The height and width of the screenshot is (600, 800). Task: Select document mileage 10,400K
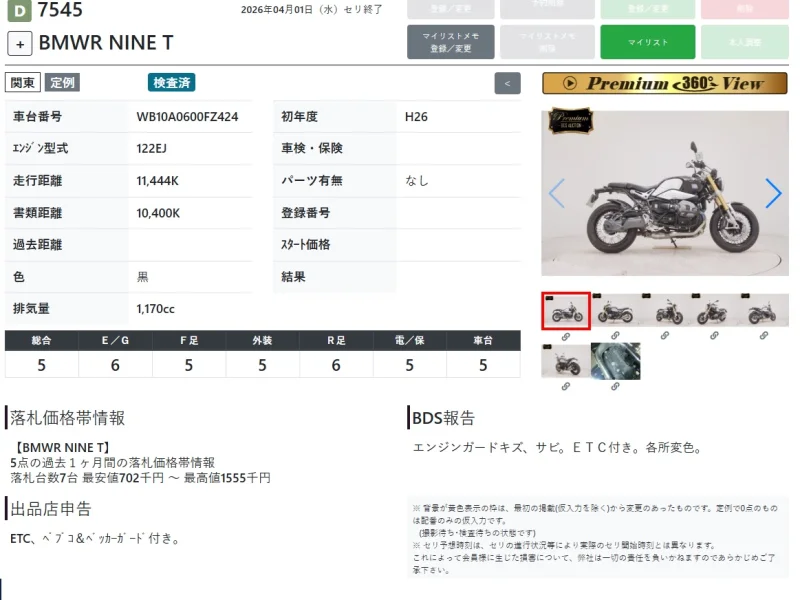click(158, 213)
